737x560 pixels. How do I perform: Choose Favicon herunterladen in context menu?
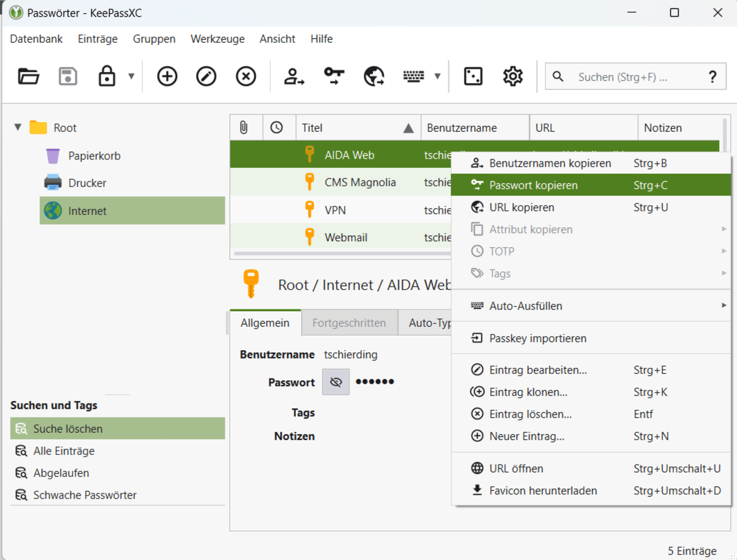pyautogui.click(x=591, y=491)
